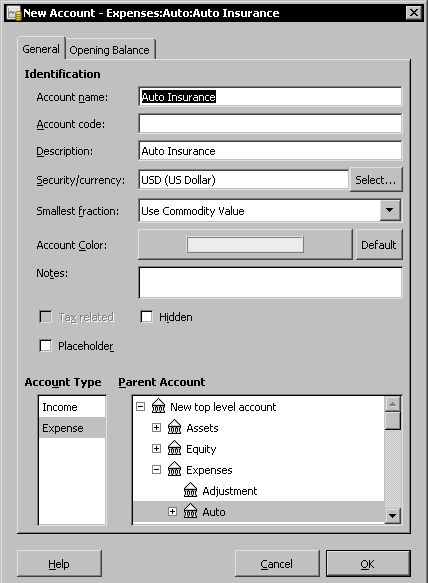Screen dimensions: 428x583
Task: Toggle the Tax related checkbox
Action: [45, 317]
